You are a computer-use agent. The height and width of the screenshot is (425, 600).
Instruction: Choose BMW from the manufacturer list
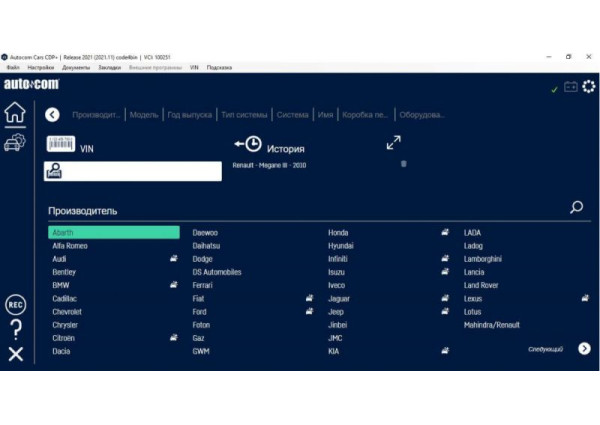point(61,285)
